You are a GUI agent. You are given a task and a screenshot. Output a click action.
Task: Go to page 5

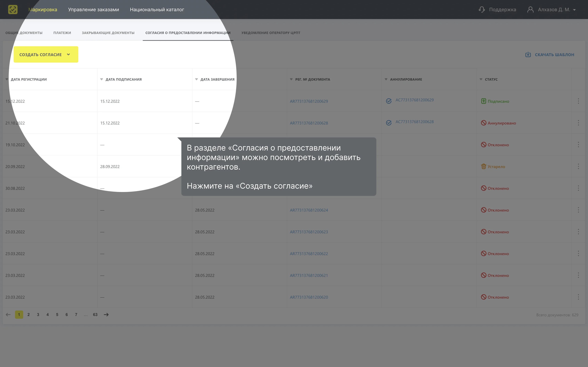pos(57,315)
